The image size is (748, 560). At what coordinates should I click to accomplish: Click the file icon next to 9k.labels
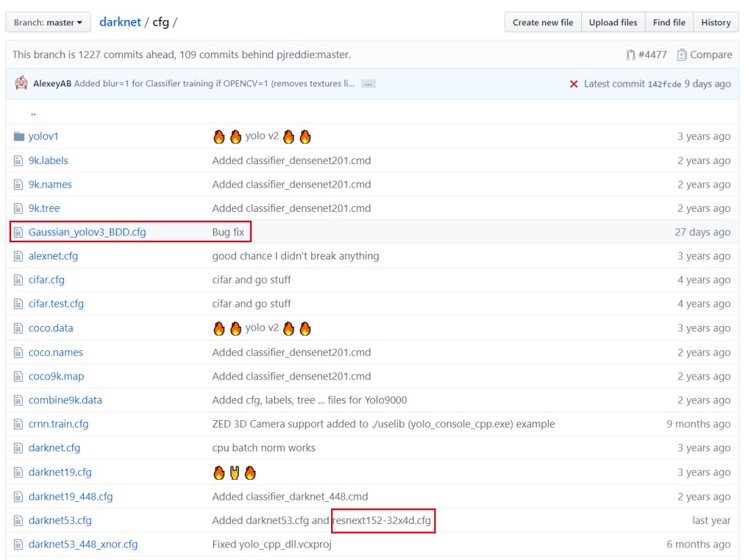(x=18, y=161)
